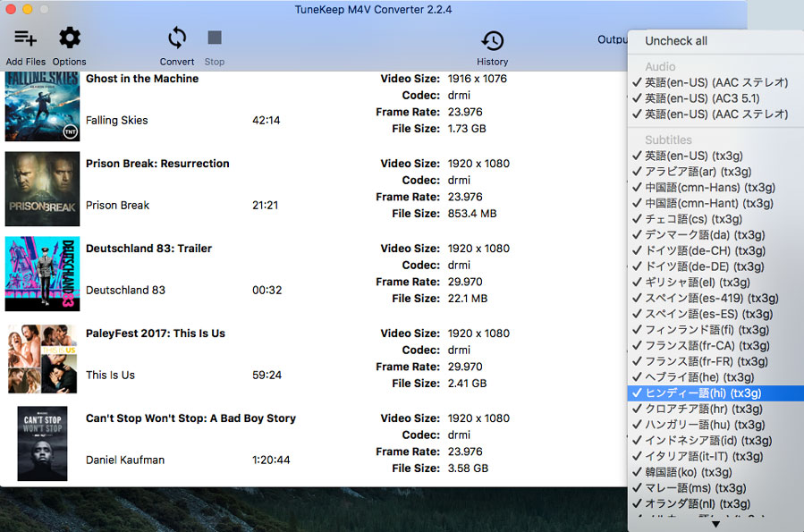804x532 pixels.
Task: Click file size 22.1 MB
Action: (x=468, y=299)
